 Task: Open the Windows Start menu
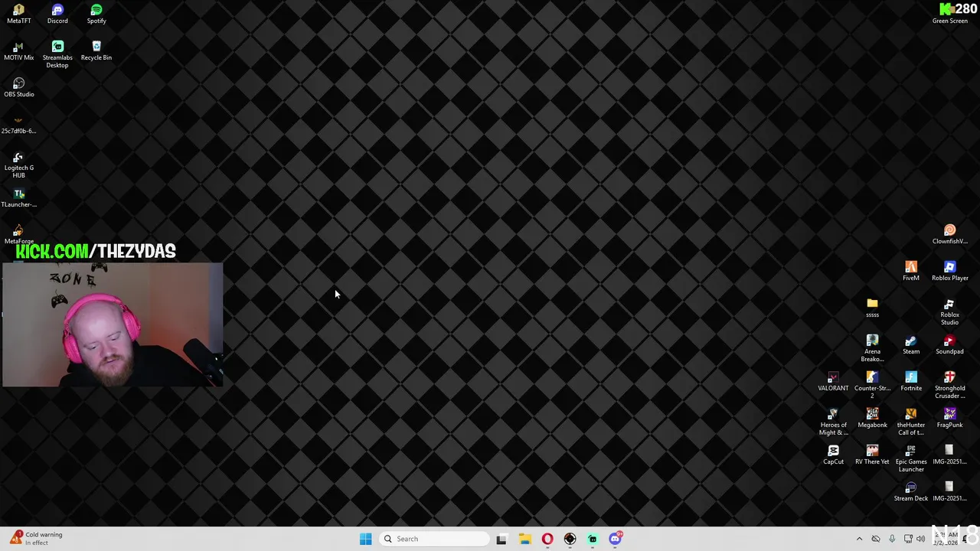coord(365,539)
